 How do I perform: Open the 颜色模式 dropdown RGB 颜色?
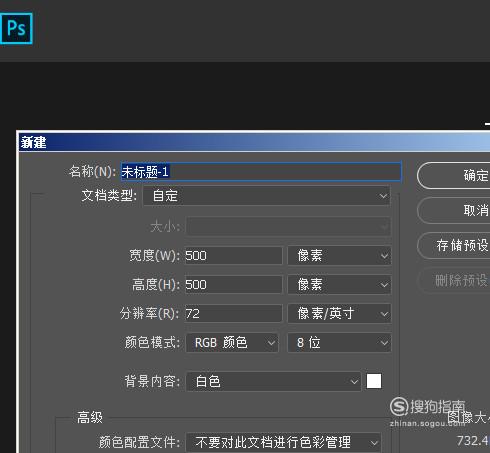point(232,343)
